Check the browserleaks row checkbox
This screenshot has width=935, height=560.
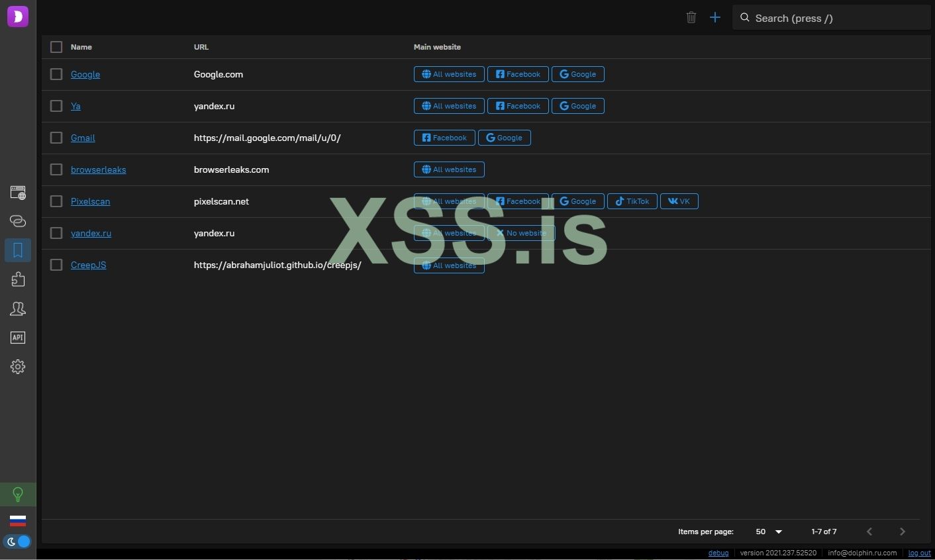click(x=56, y=169)
